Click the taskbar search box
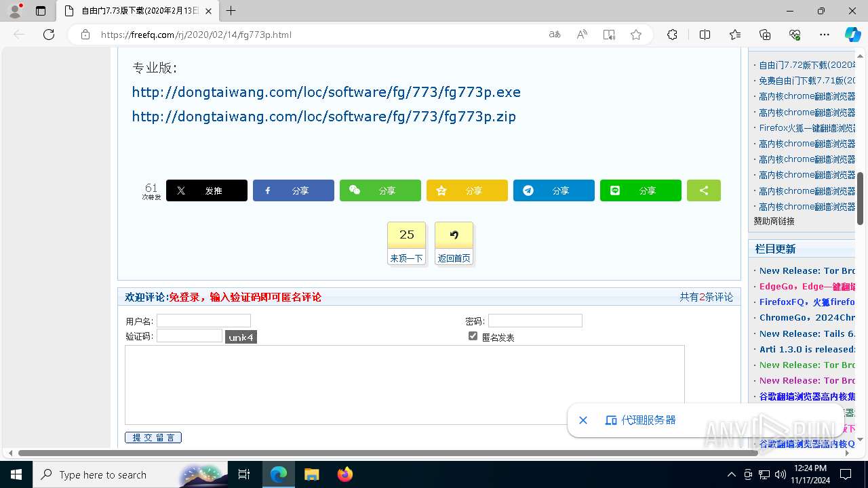Screen dimensions: 868x488 tap(131, 474)
